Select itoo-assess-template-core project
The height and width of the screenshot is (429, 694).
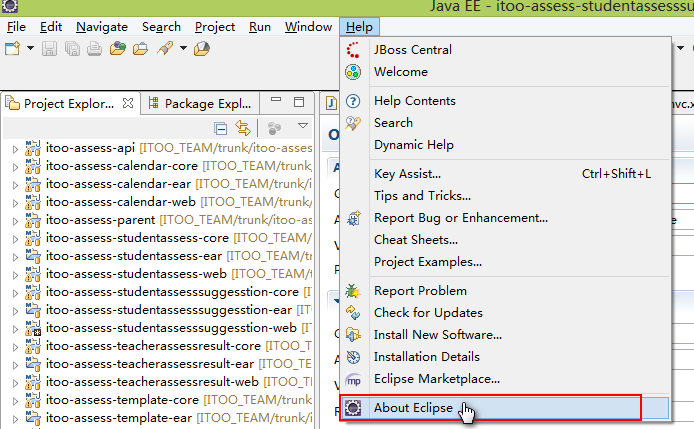click(x=122, y=400)
